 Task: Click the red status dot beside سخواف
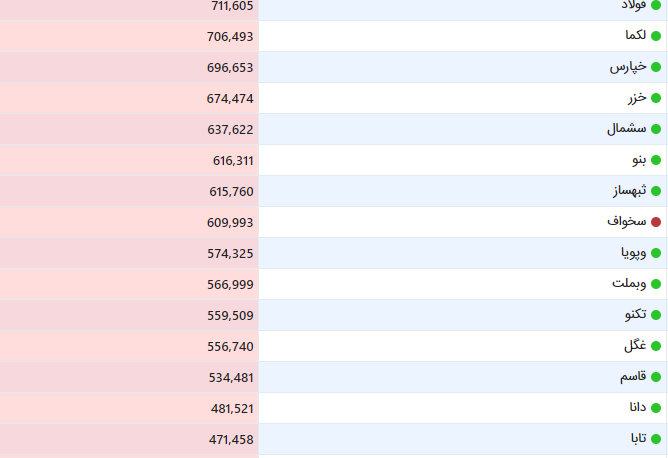click(x=656, y=222)
